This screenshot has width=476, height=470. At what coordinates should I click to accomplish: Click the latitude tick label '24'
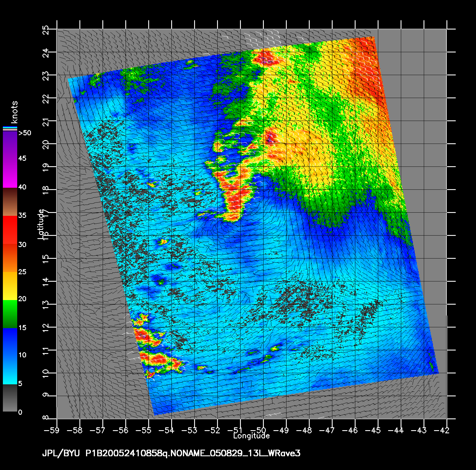pos(46,53)
